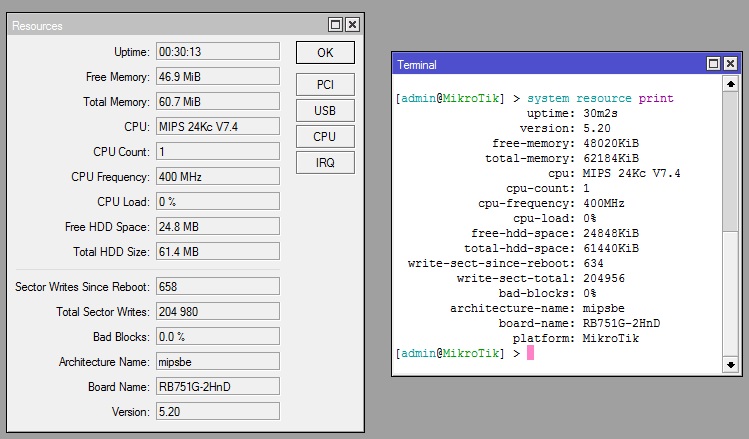Close the Resources window

click(x=352, y=25)
